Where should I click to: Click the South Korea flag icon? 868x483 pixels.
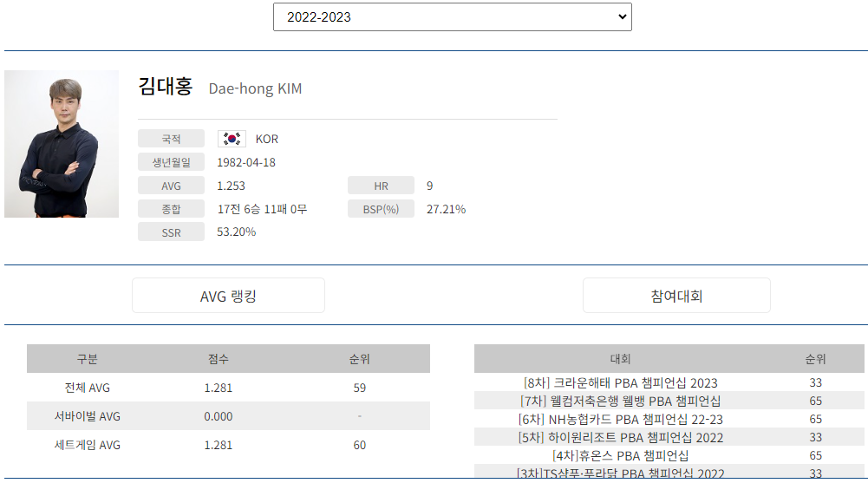pyautogui.click(x=232, y=139)
